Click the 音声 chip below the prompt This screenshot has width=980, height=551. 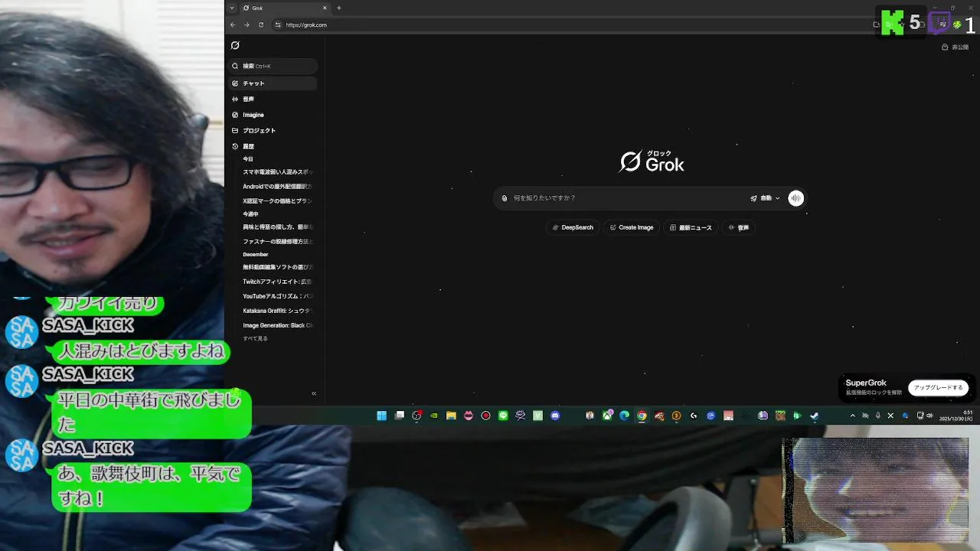point(739,227)
